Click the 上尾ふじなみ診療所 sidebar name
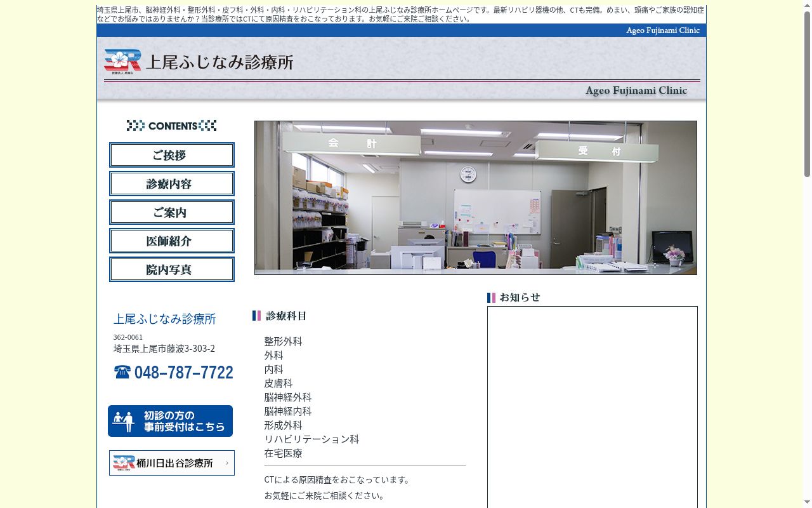812x508 pixels. [165, 319]
